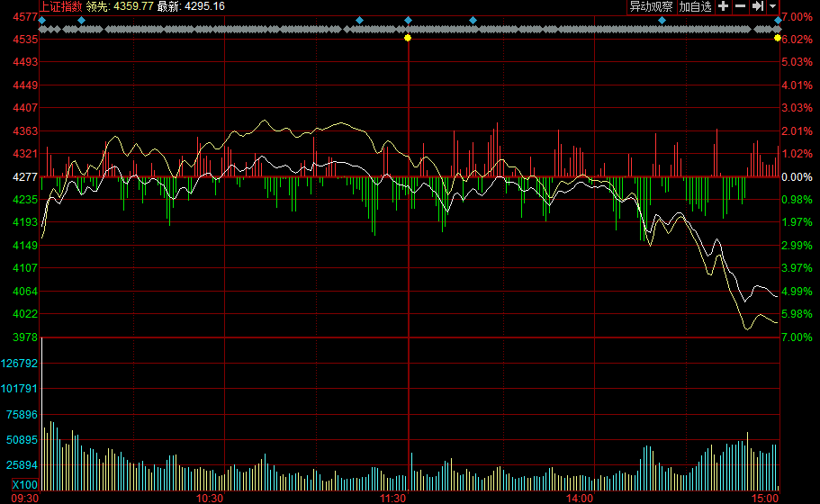
Task: Jump to latest with arrow-to-bar icon
Action: point(757,6)
